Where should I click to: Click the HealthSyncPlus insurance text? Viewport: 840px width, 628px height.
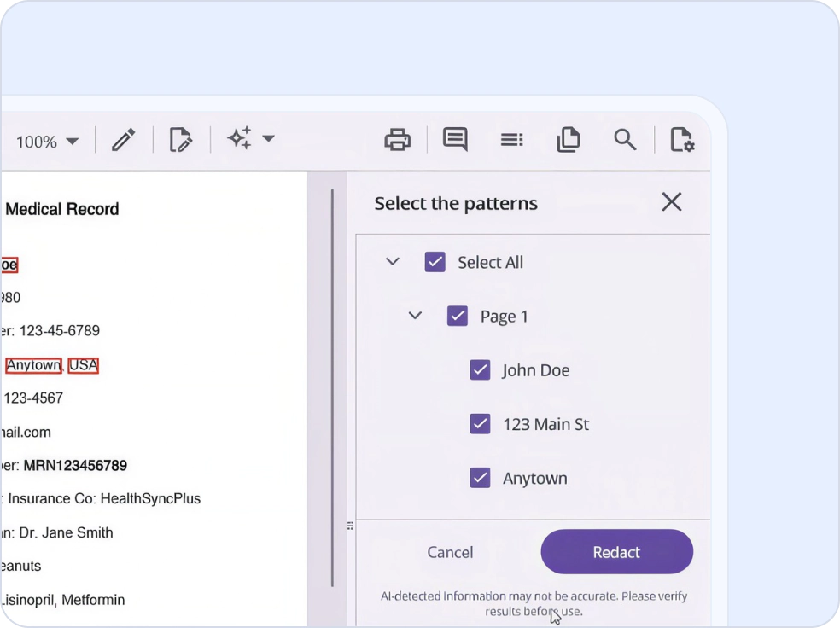[150, 498]
